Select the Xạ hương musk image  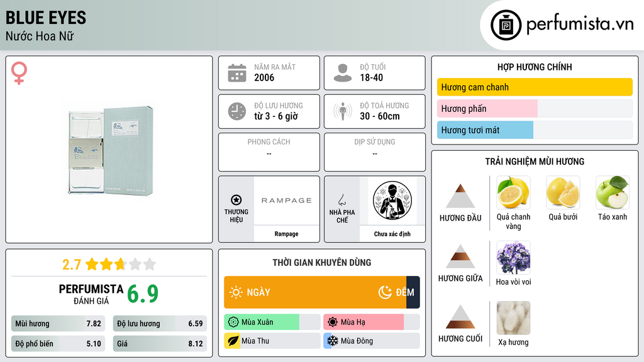(x=513, y=318)
